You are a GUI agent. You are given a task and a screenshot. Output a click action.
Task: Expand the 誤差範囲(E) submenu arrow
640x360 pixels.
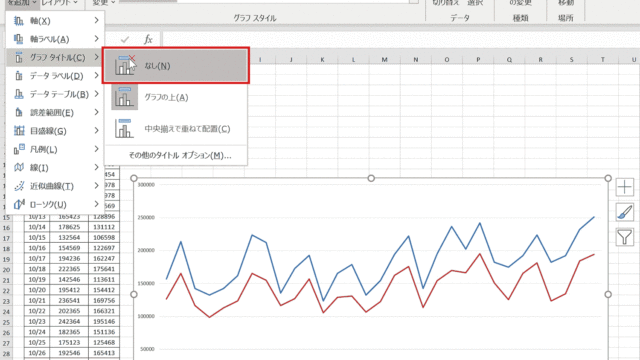(x=96, y=112)
